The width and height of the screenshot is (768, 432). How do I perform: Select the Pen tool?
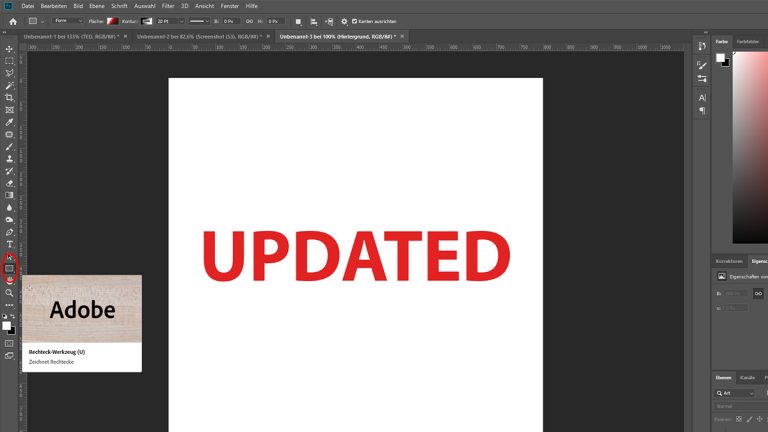tap(9, 232)
